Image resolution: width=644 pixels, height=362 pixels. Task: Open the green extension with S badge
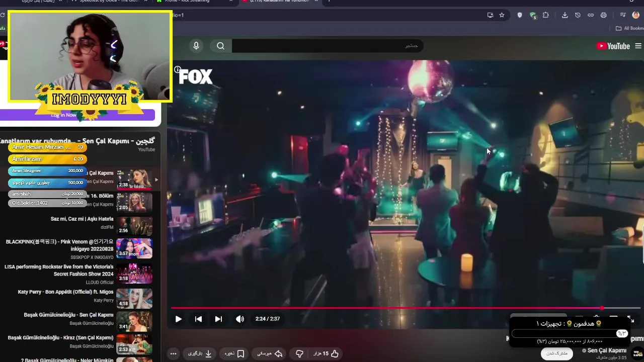pos(533,15)
